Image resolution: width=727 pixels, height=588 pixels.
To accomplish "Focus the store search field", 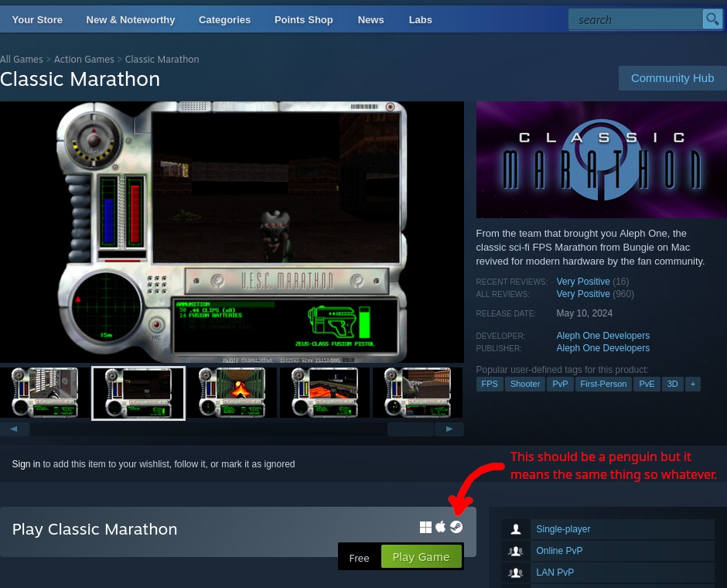I will [x=636, y=20].
